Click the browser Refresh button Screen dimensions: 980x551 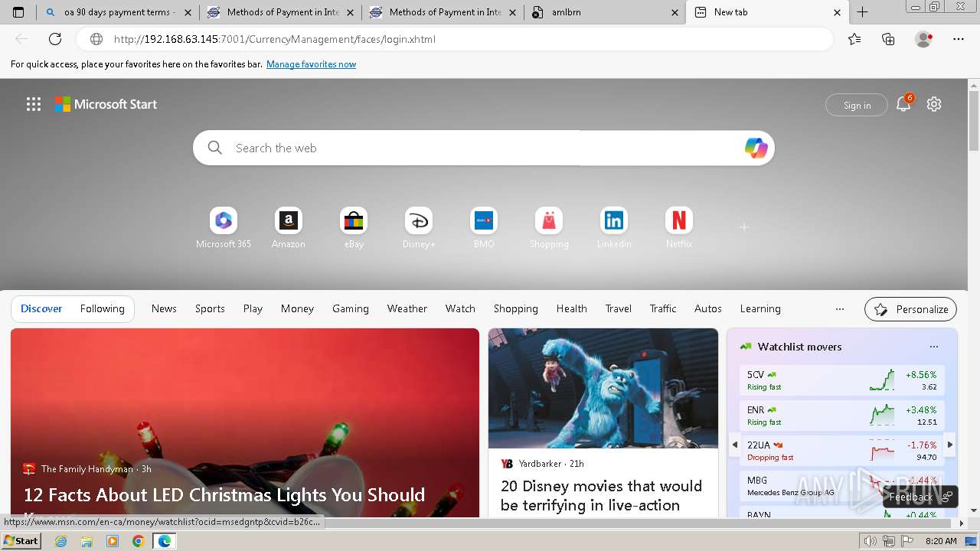(x=55, y=39)
